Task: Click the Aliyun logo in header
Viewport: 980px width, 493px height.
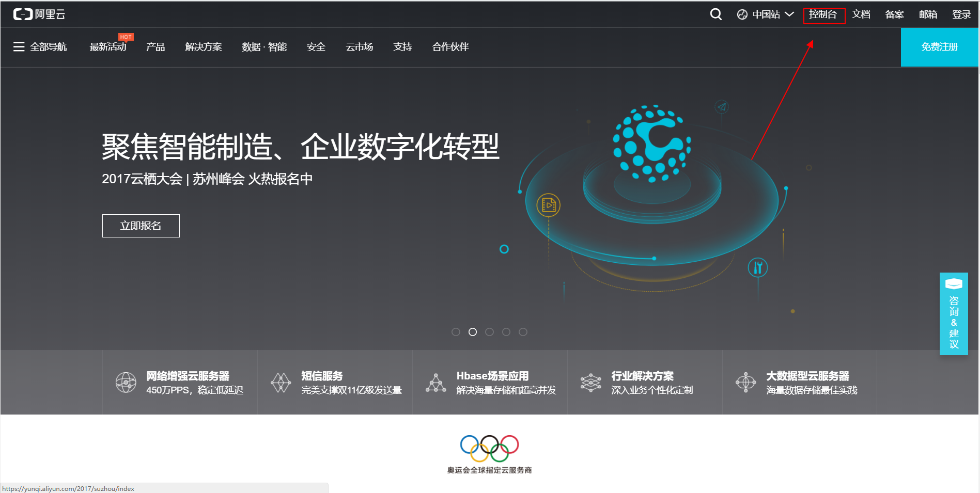Action: tap(39, 14)
